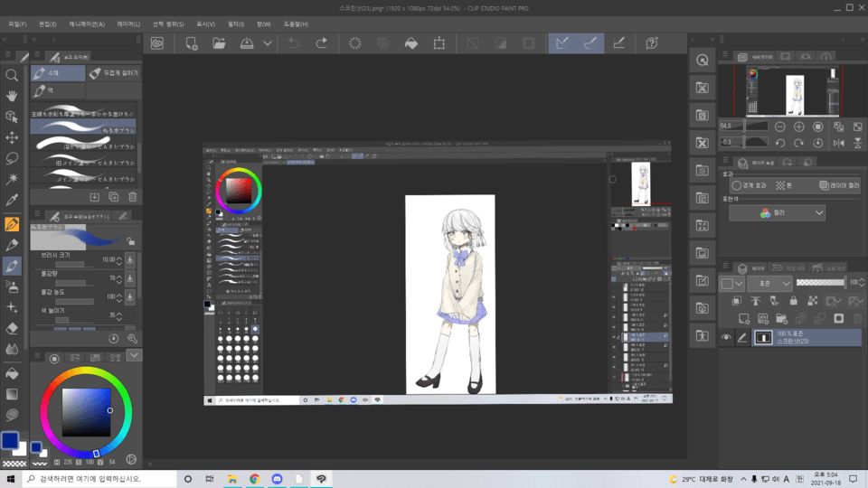Open Discord from the taskbar

tap(277, 479)
